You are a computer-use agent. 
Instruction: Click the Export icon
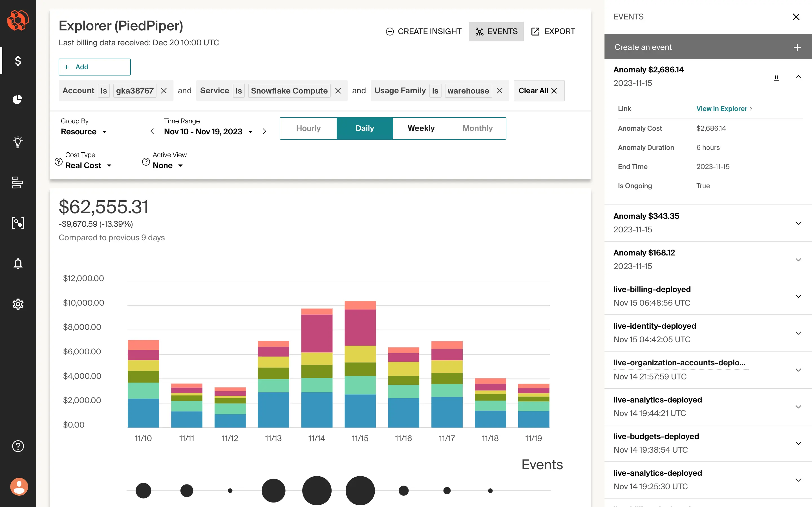tap(534, 32)
